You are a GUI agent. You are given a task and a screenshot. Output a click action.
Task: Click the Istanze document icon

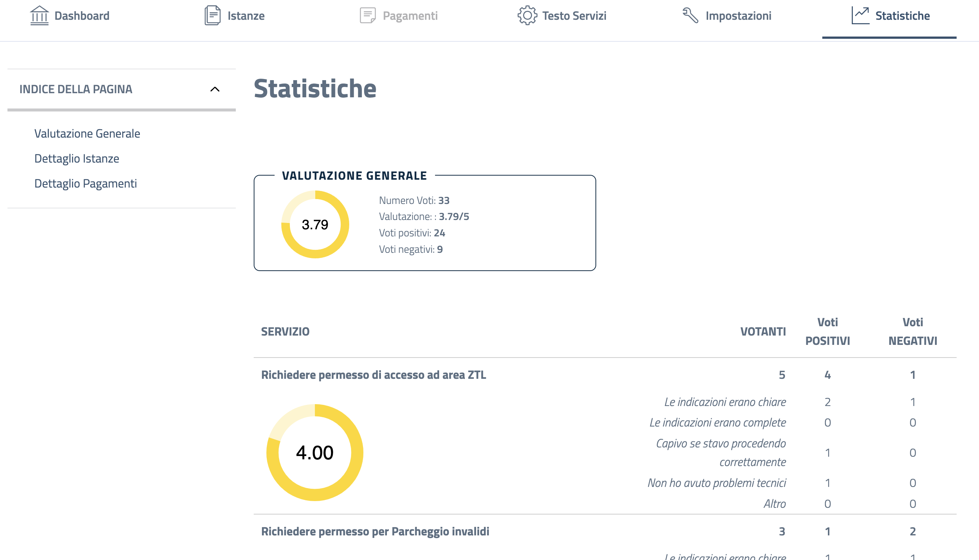click(x=212, y=16)
